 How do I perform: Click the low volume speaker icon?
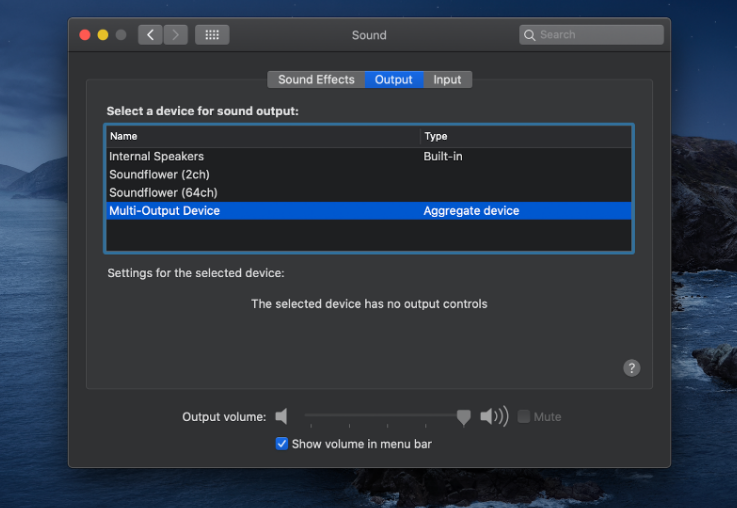tap(282, 417)
